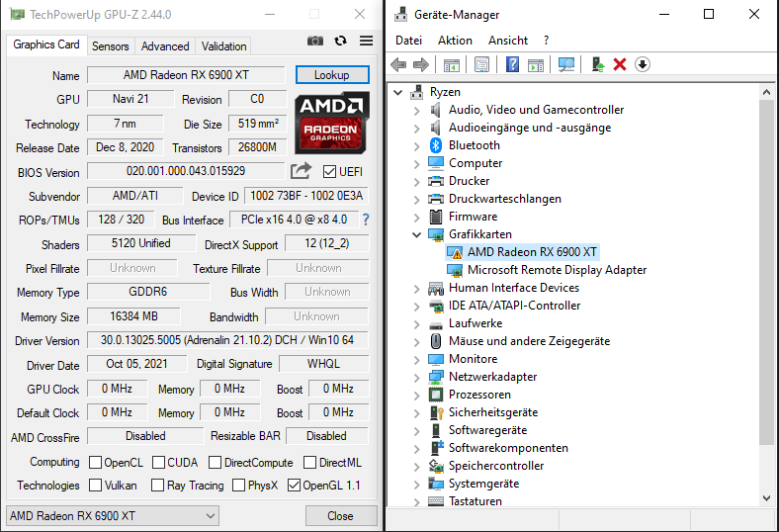
Task: Click the Lookup button
Action: (x=332, y=75)
